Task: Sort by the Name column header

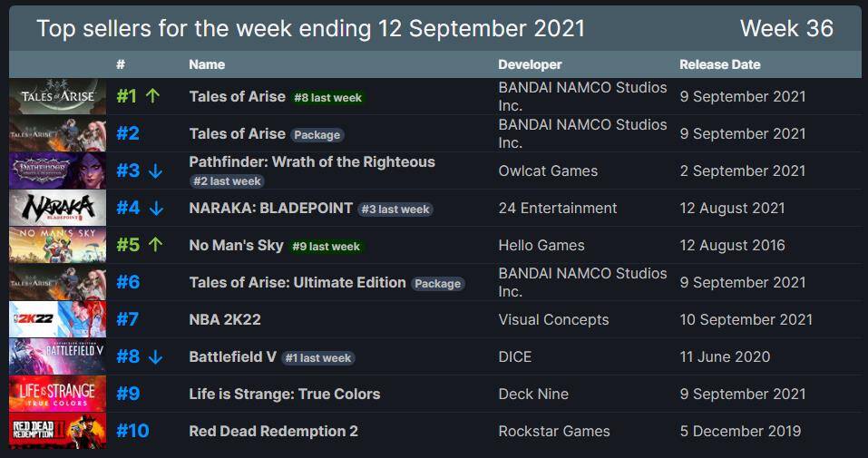Action: point(207,64)
